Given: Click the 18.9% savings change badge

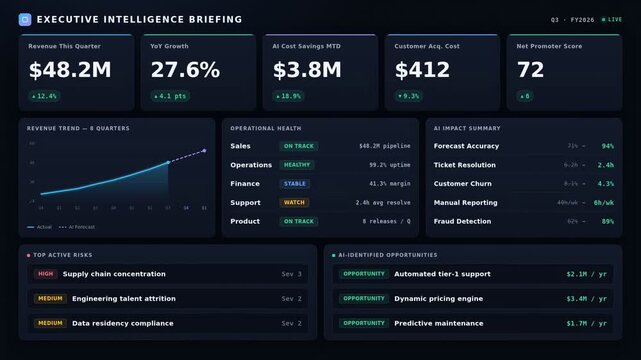Looking at the screenshot, I should [288, 96].
